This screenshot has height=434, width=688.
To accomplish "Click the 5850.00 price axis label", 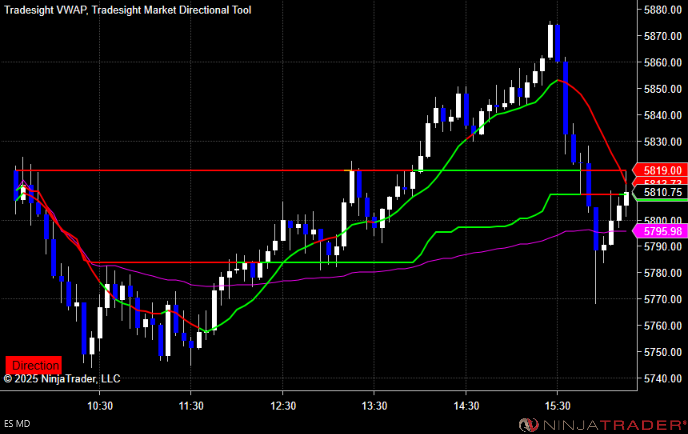I will pyautogui.click(x=663, y=89).
